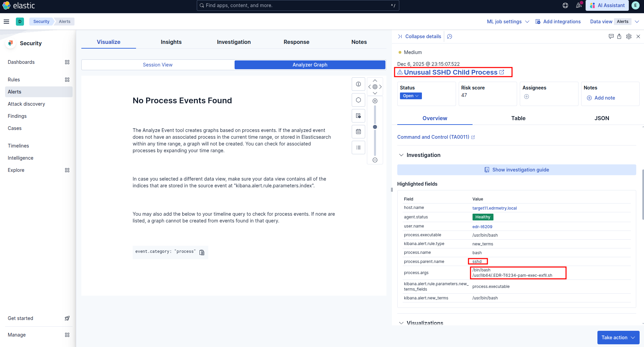644x347 pixels.
Task: Switch to Session View toggle
Action: pos(158,65)
